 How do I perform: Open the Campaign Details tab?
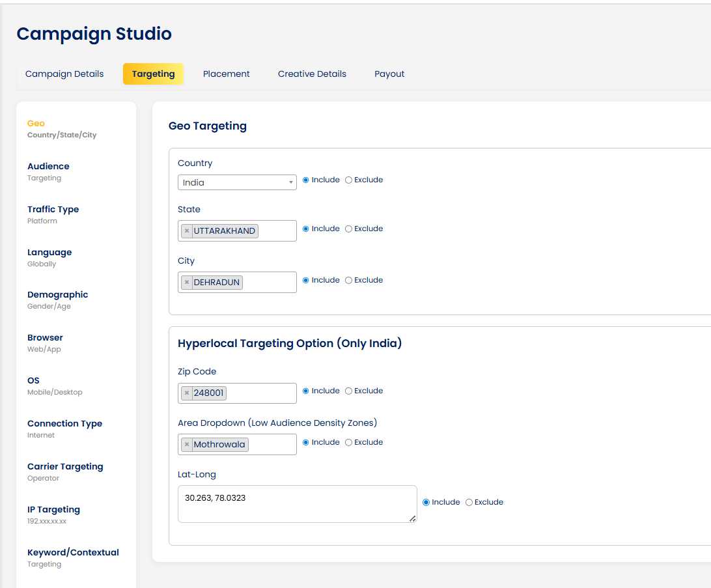pos(64,74)
